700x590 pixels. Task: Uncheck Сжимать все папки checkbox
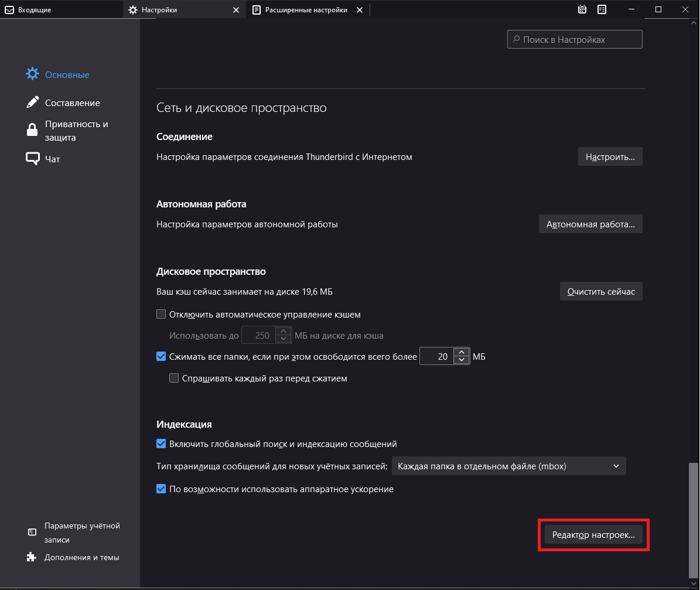coord(162,356)
